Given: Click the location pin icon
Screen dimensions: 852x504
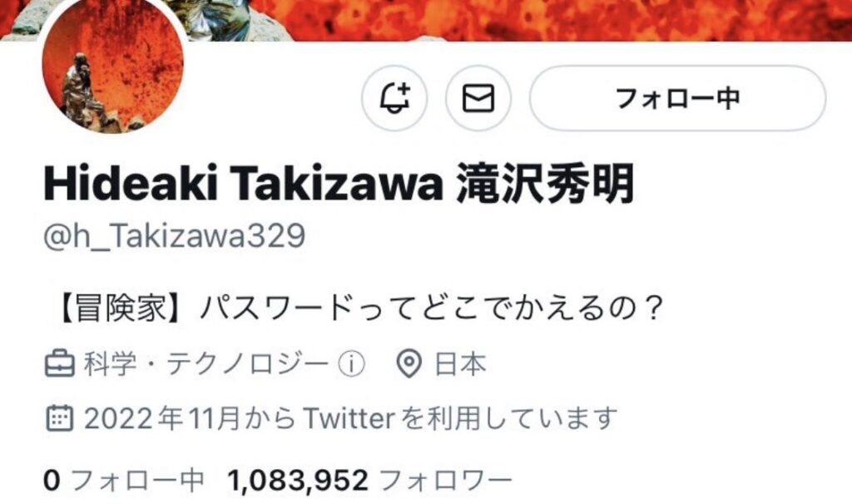Looking at the screenshot, I should point(409,364).
